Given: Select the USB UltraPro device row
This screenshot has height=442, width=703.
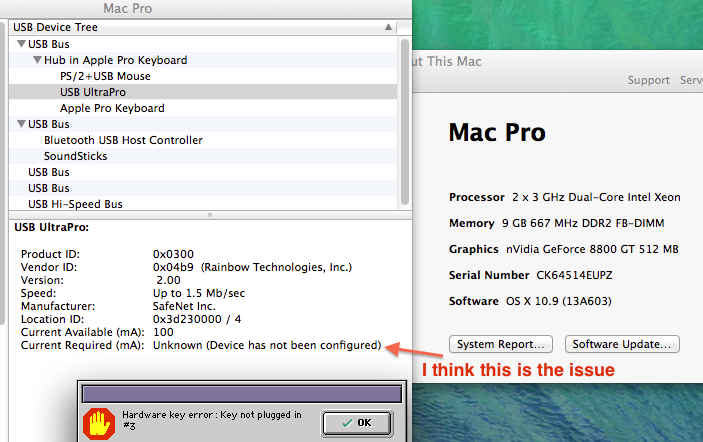Looking at the screenshot, I should coord(203,92).
